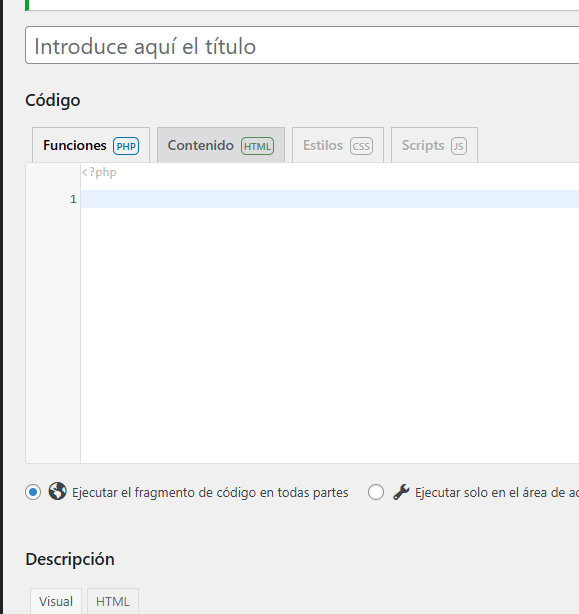
Task: Switch description editor to HTML tab
Action: (113, 601)
